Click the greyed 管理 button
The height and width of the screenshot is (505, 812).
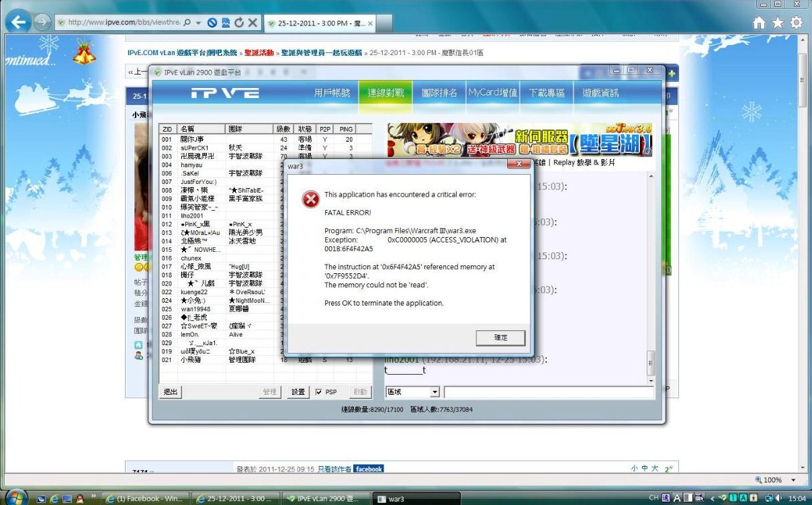(x=269, y=392)
